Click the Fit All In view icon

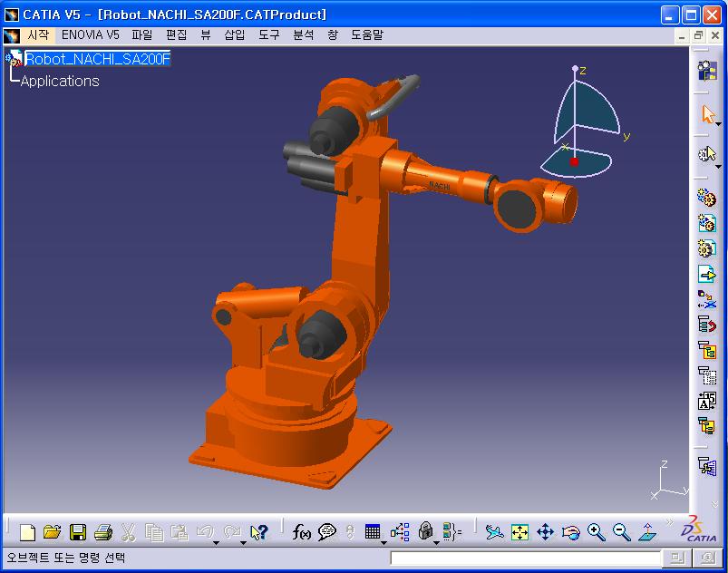point(519,532)
